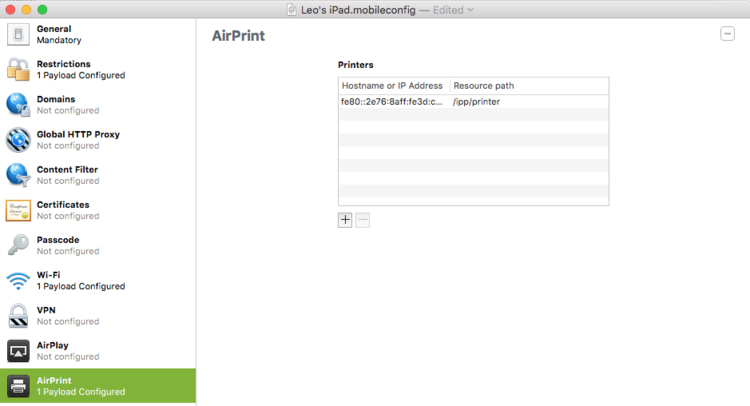Sort by Hostname or IP Address column

point(394,86)
